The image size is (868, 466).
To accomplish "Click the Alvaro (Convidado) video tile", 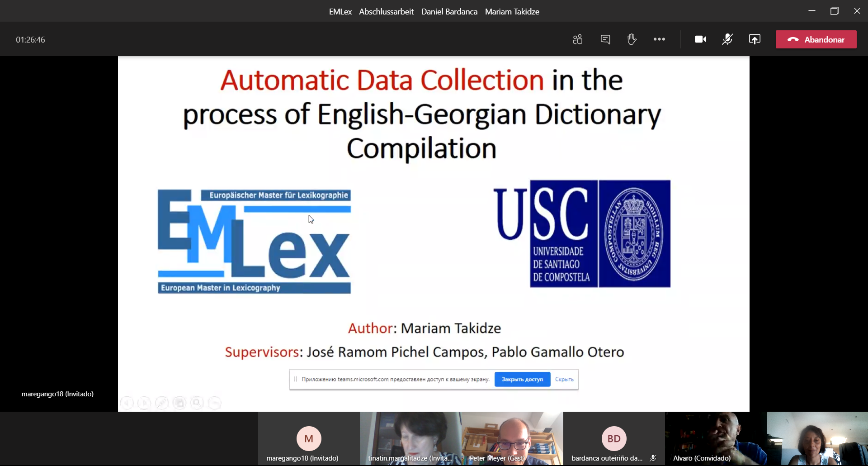I will coord(715,438).
